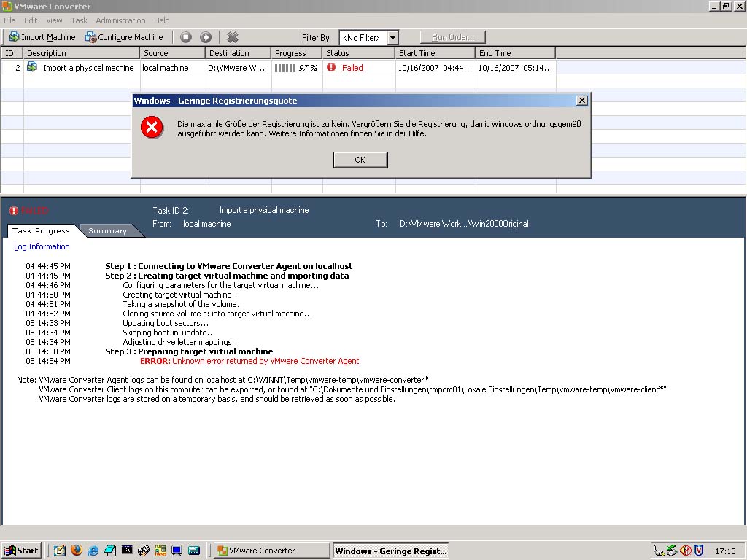Open the Filter By dropdown arrow

click(x=392, y=38)
